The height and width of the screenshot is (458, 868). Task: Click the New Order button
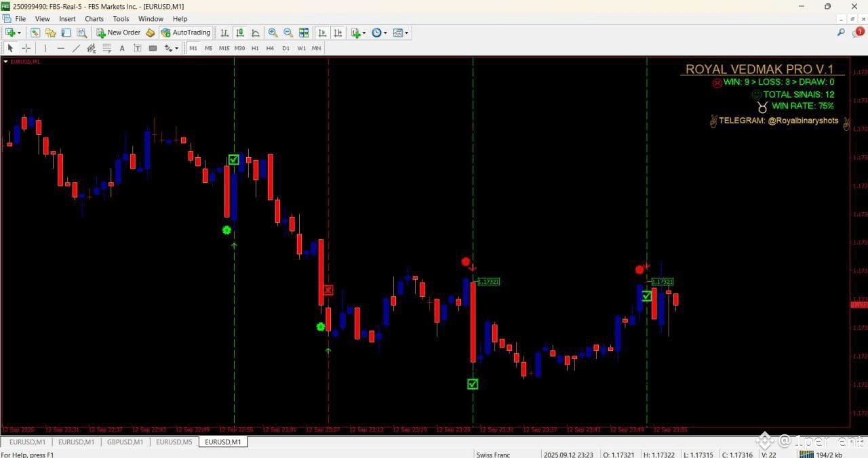coord(118,33)
